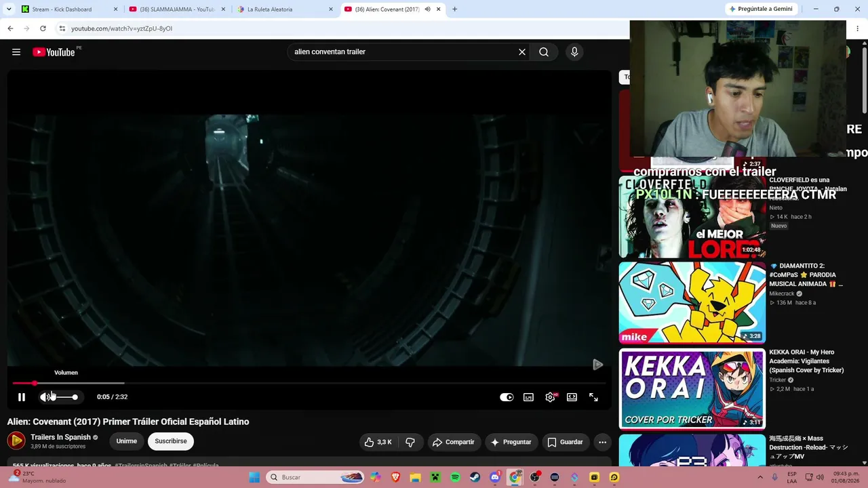The image size is (868, 488).
Task: Switch to the Stream - Kick Dashboard tab
Action: (68, 9)
